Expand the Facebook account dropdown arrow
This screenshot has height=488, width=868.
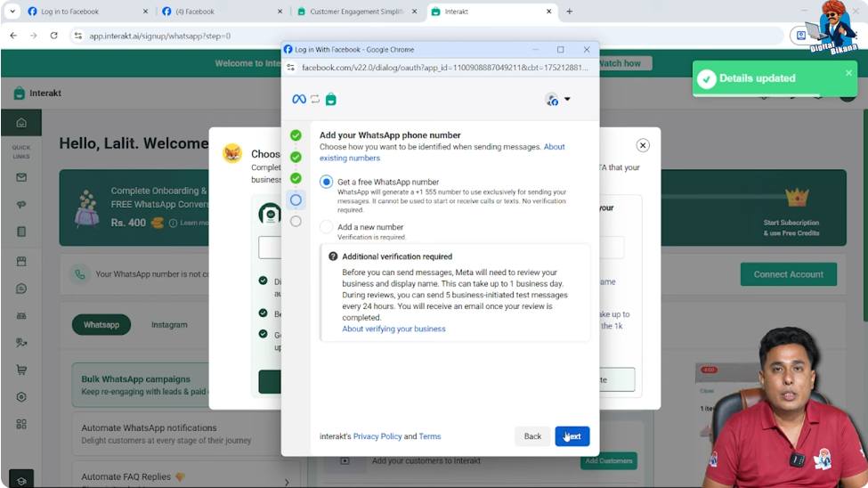click(567, 99)
